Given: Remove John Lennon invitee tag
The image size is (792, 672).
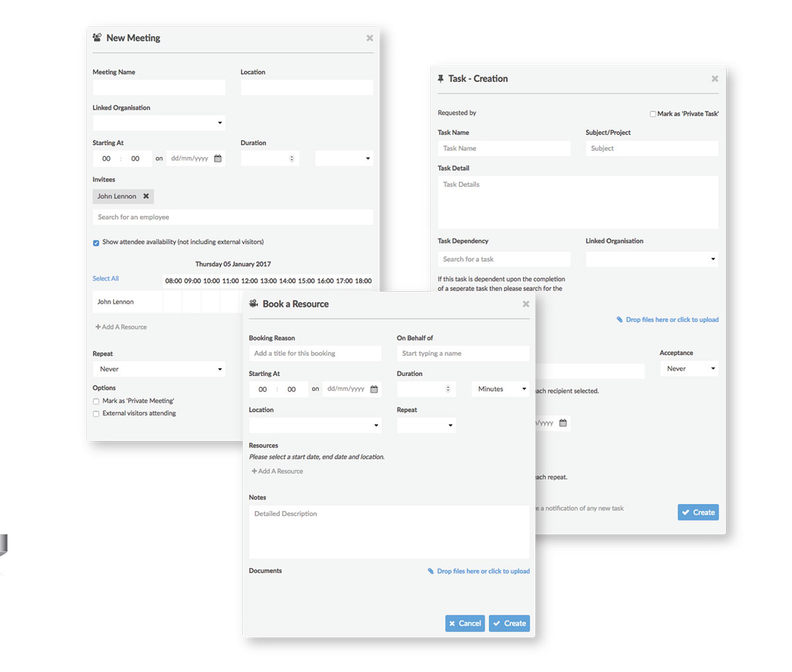Looking at the screenshot, I should pyautogui.click(x=146, y=196).
